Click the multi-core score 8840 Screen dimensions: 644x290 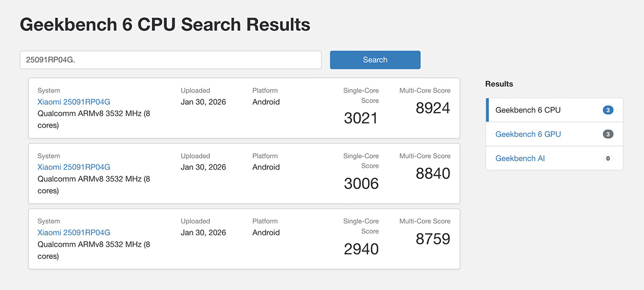(x=433, y=173)
